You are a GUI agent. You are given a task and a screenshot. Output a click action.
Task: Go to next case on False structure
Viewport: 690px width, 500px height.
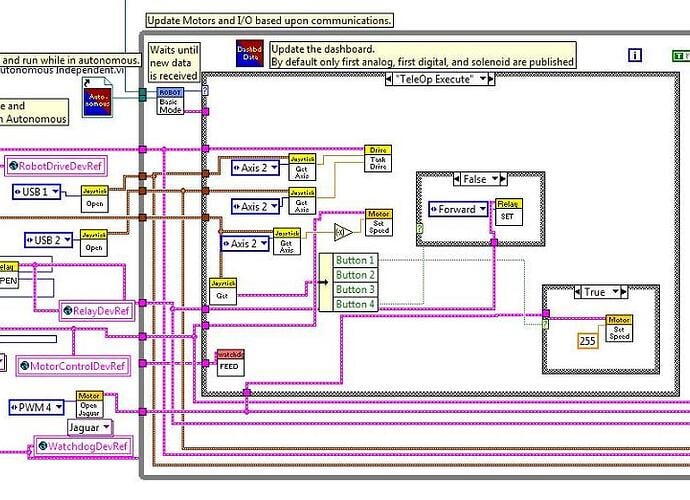pos(503,179)
